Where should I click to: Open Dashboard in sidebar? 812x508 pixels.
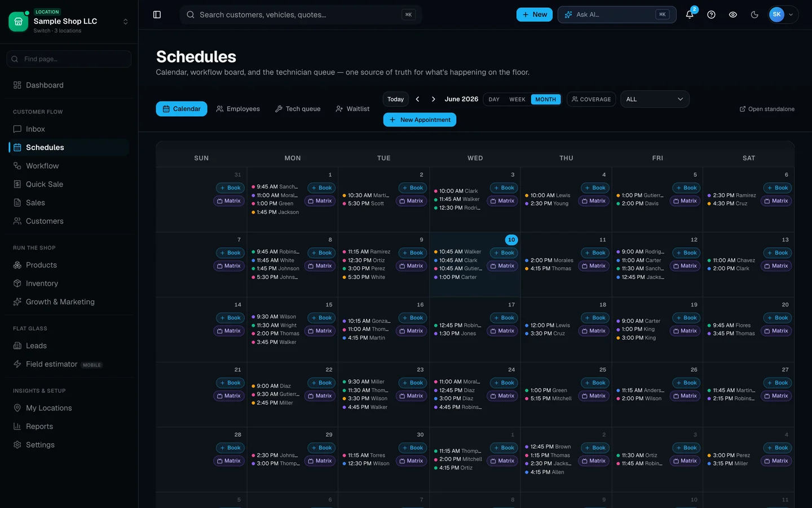click(x=69, y=85)
